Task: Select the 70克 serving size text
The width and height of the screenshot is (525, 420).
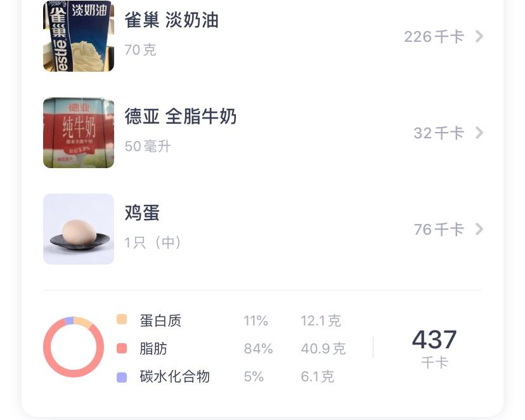Action: click(140, 50)
